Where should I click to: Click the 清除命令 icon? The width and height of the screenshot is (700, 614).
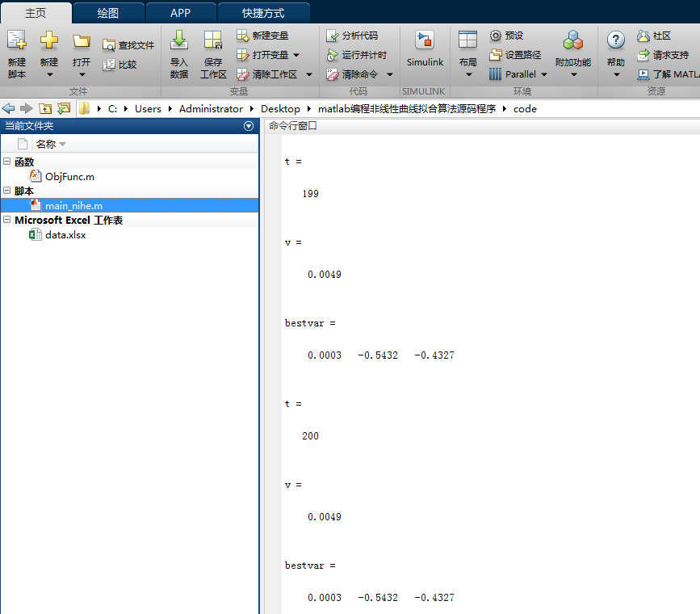[x=333, y=74]
